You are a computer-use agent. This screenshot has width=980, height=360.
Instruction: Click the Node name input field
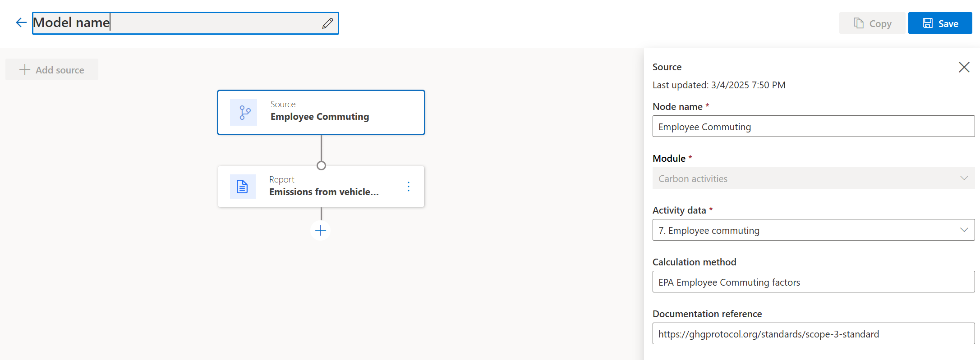click(x=813, y=127)
